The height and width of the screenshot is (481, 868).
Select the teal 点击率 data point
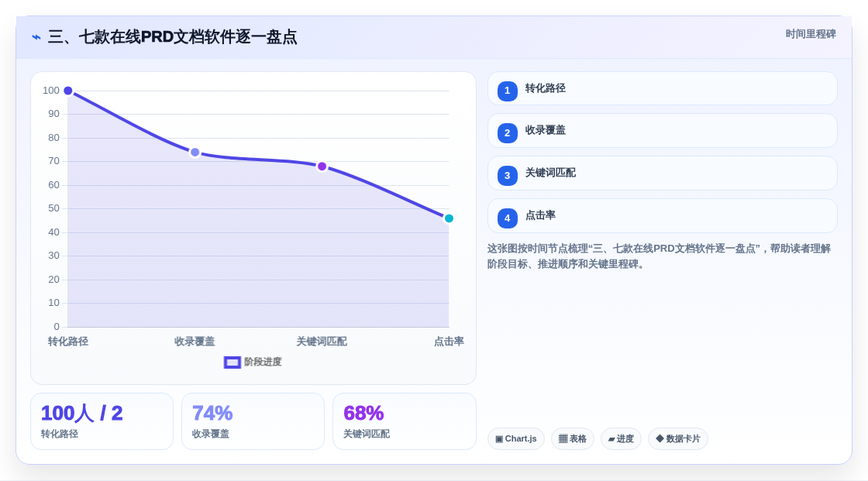pos(449,218)
